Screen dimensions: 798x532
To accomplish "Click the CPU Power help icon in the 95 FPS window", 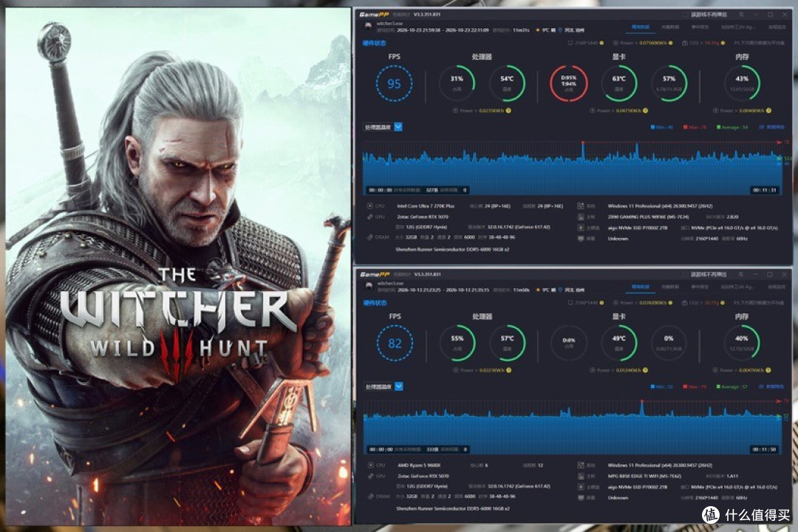I will tap(508, 111).
